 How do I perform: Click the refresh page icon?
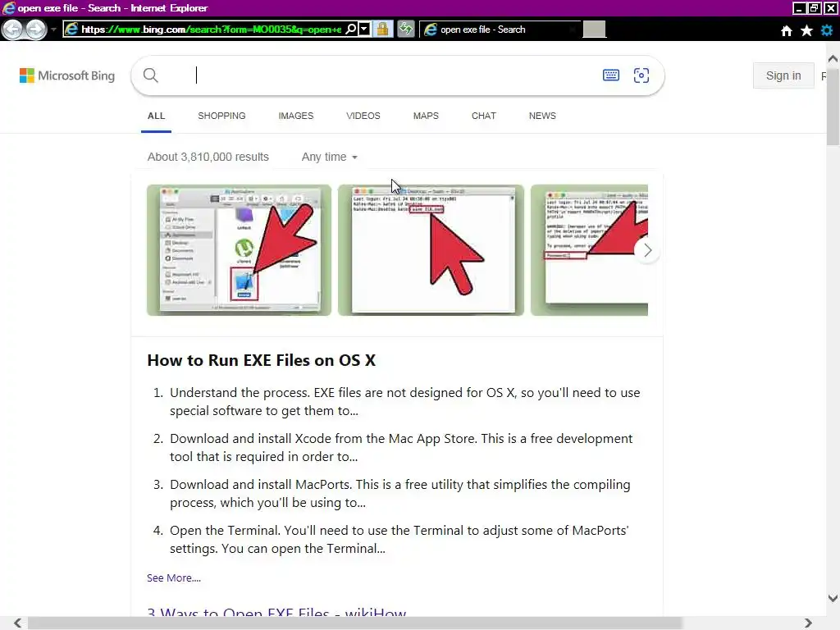(406, 30)
